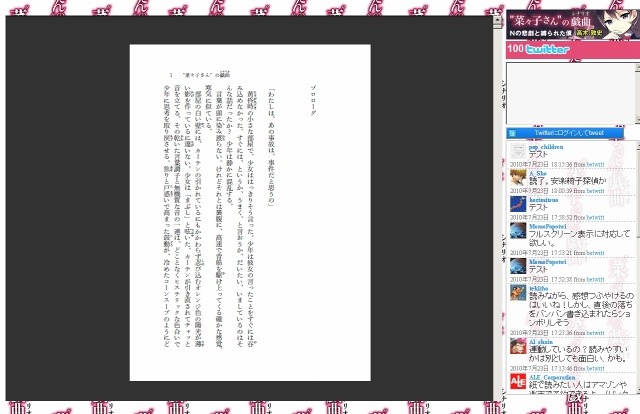Image resolution: width=640 pixels, height=414 pixels.
Task: Click the book page in the viewer
Action: (x=250, y=213)
